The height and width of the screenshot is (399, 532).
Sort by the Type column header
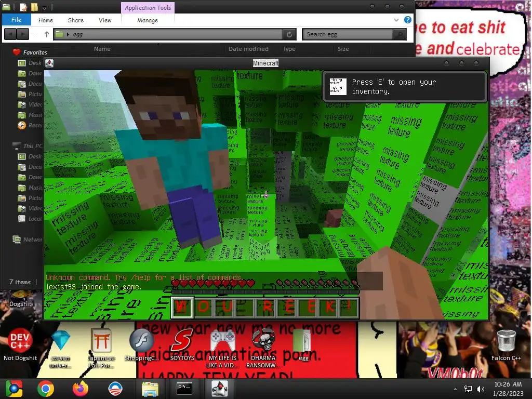pos(289,49)
